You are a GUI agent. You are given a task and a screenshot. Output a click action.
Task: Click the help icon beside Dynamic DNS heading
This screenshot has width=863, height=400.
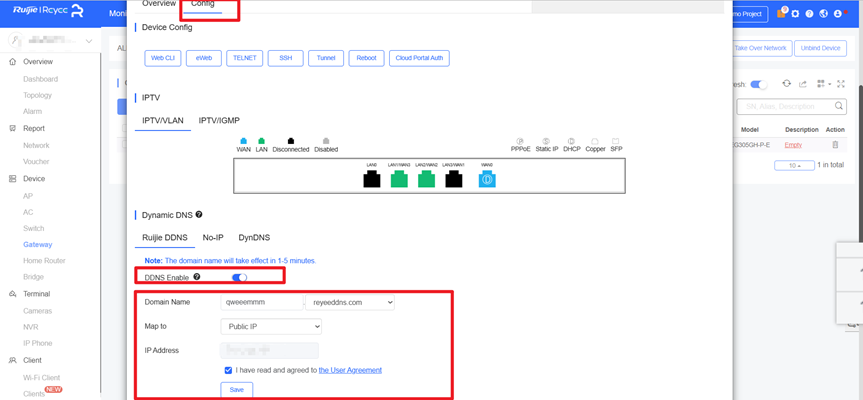click(x=199, y=214)
